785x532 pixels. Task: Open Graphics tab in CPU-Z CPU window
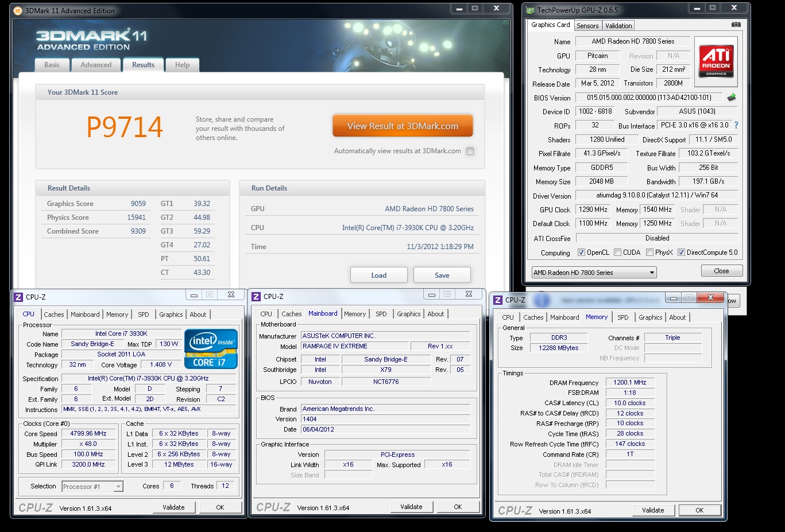pyautogui.click(x=171, y=314)
